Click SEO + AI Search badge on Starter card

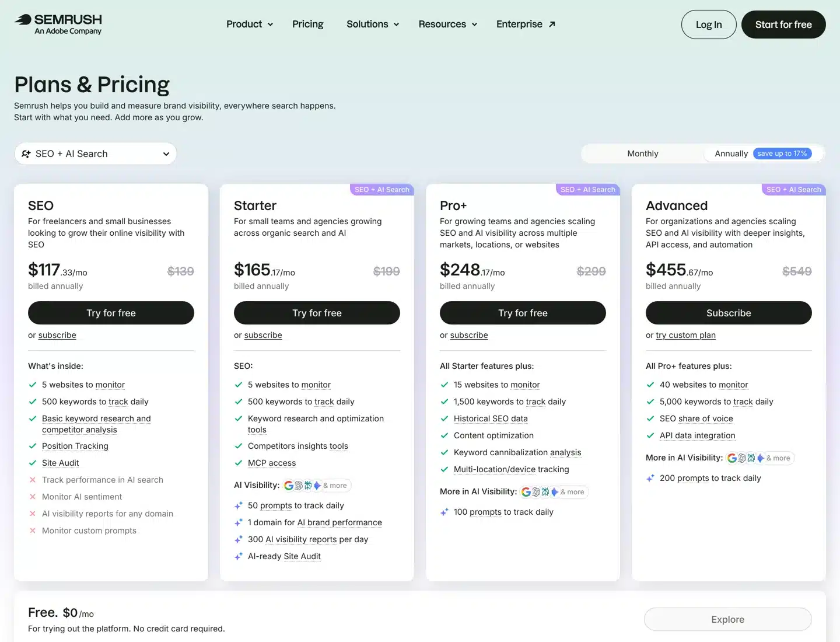click(x=382, y=190)
